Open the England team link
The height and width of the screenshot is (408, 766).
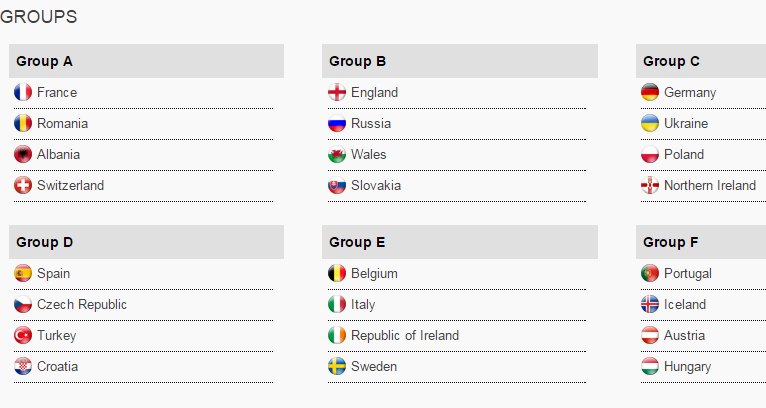(x=374, y=93)
